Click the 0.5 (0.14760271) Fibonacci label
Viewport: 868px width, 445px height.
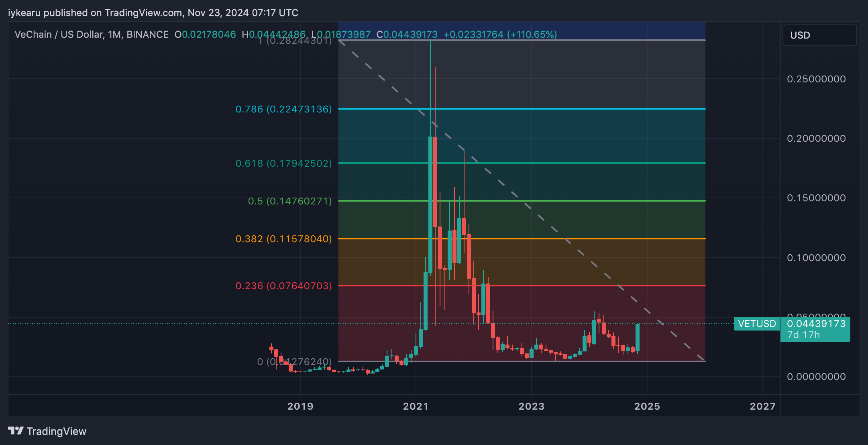tap(290, 201)
